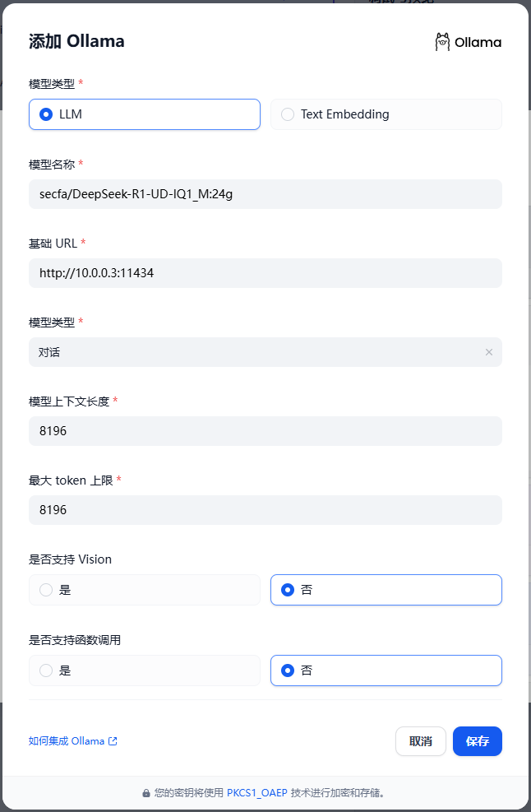This screenshot has height=812, width=531.
Task: Click the base URL input field
Action: coord(265,273)
